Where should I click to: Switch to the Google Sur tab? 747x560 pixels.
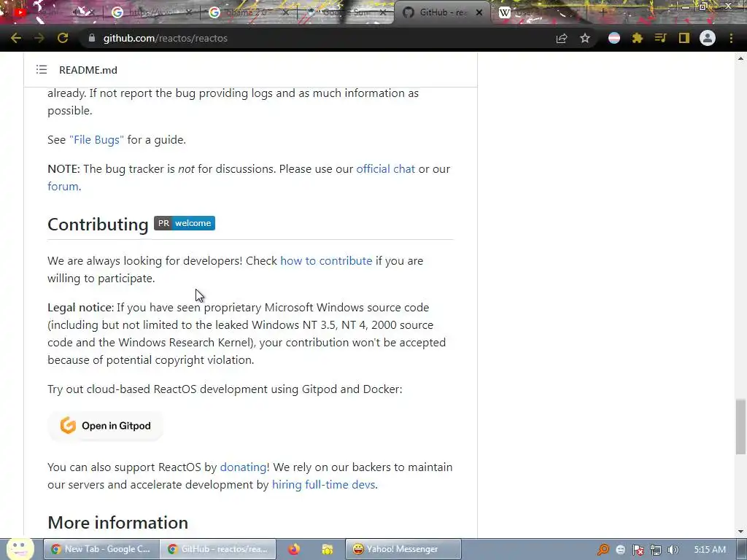[x=344, y=12]
